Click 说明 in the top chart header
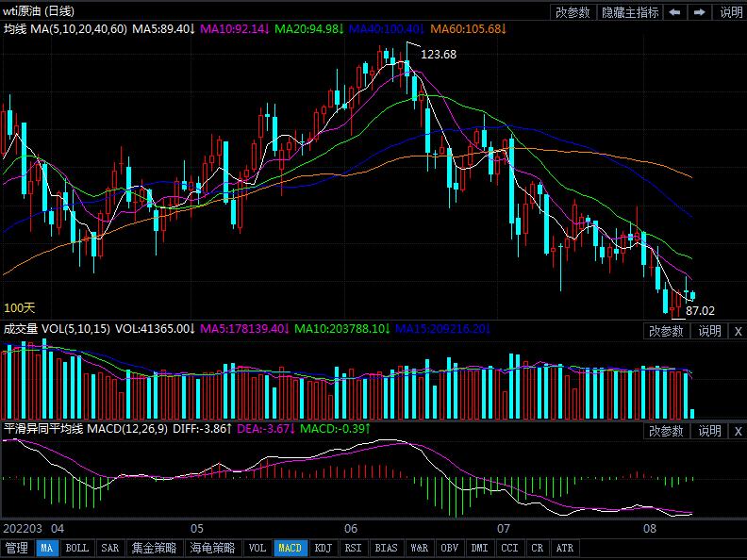Image resolution: width=747 pixels, height=560 pixels. tap(731, 12)
